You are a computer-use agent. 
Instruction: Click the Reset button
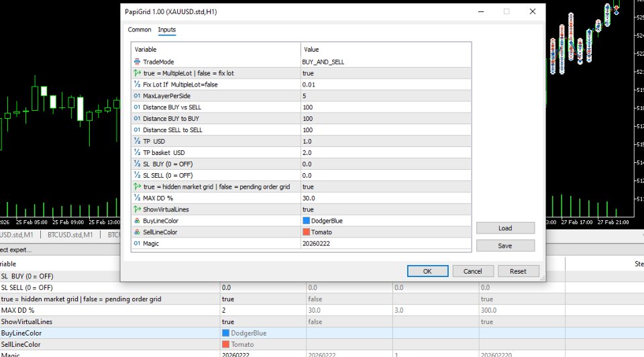(x=518, y=271)
